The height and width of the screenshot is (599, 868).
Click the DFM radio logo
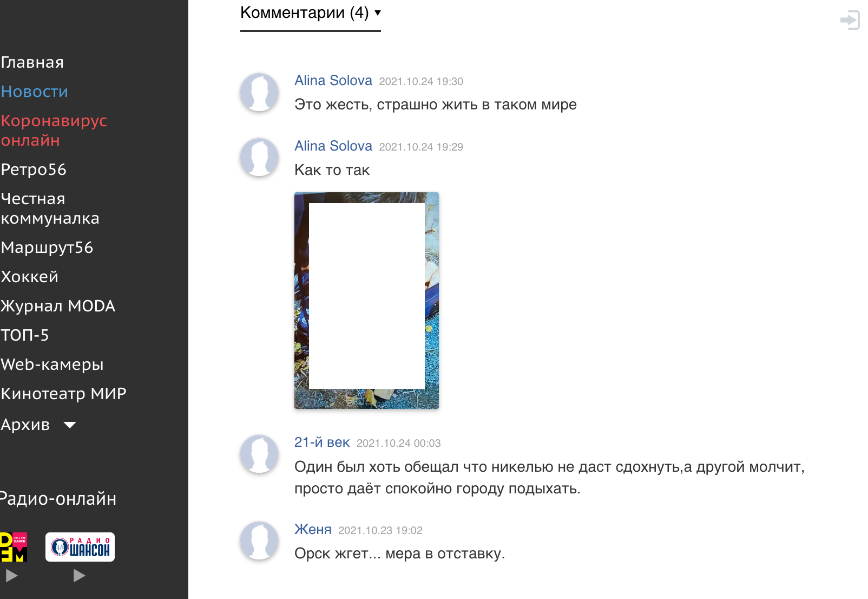[14, 547]
